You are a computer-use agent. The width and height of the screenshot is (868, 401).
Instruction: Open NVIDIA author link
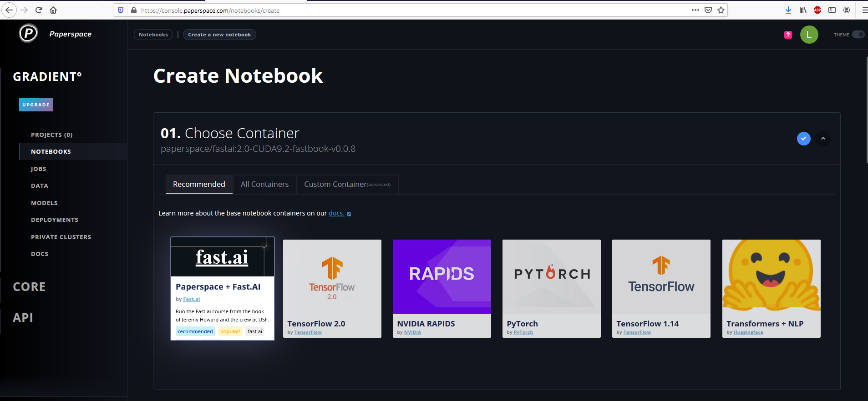tap(412, 332)
